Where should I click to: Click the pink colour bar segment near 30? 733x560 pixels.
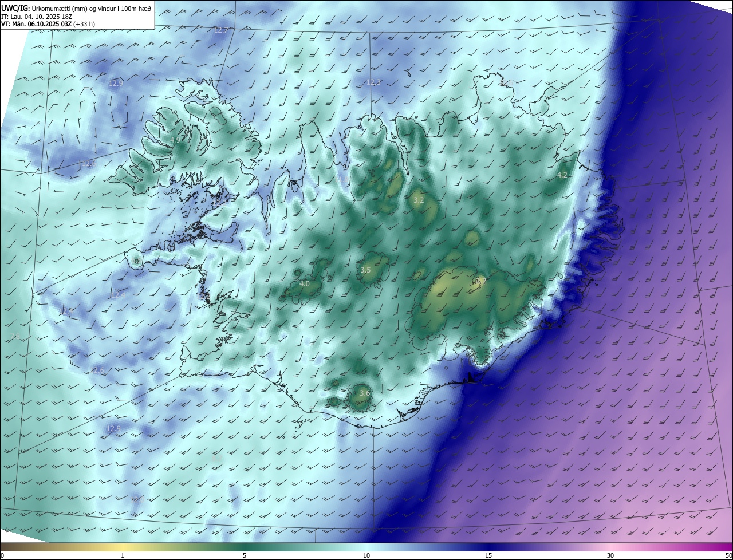[x=610, y=547]
